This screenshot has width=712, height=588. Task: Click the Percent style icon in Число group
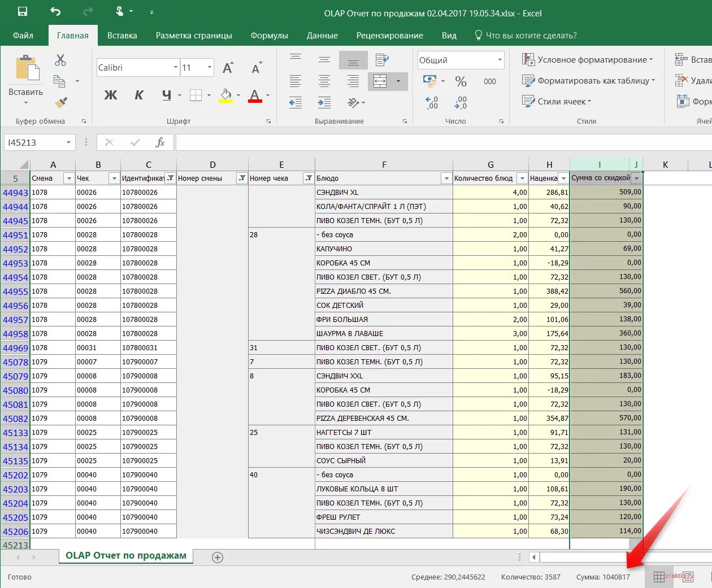click(x=461, y=81)
